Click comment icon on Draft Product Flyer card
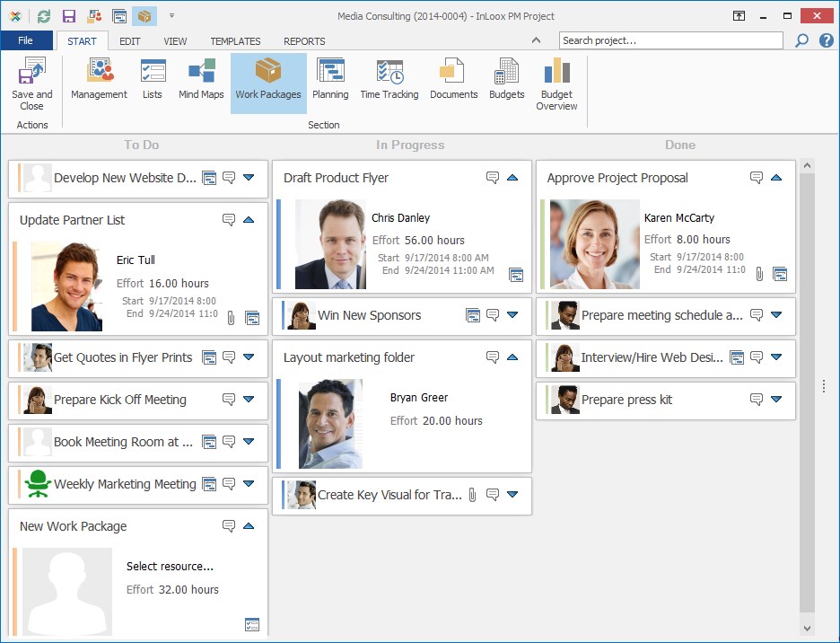 coord(493,178)
